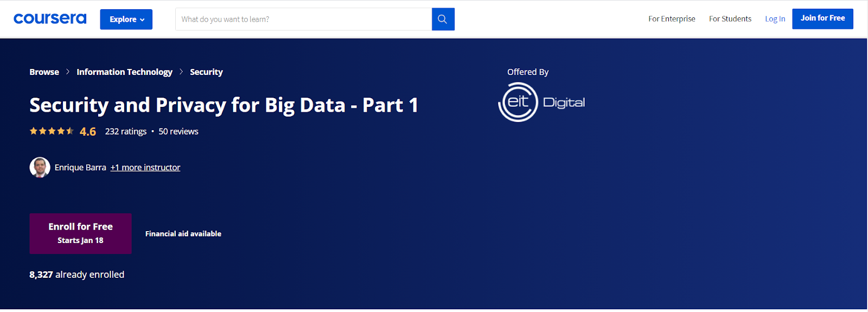Click the magnifying glass search button
Viewport: 868px width, 312px height.
pos(443,19)
